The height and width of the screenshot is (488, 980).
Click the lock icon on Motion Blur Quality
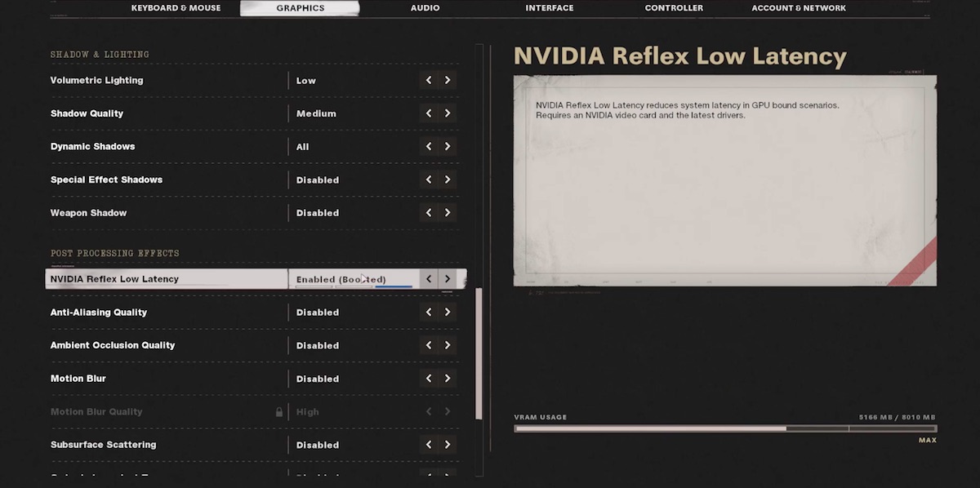[279, 412]
